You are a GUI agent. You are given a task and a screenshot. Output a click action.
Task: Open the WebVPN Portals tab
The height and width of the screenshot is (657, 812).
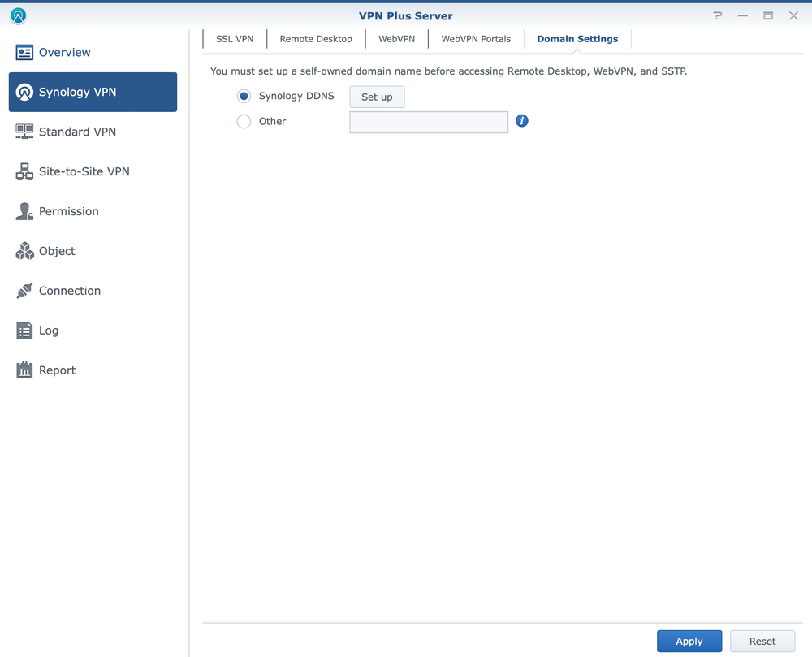coord(476,39)
